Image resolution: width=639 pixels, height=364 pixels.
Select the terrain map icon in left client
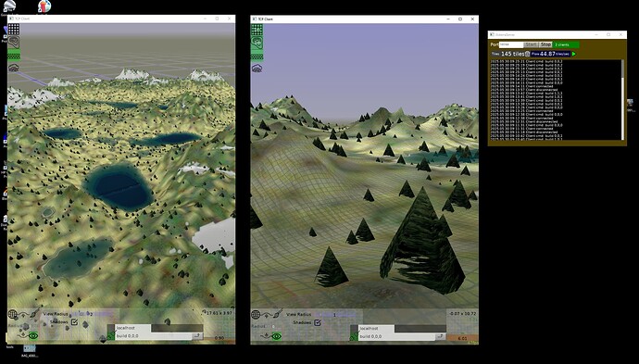click(14, 42)
